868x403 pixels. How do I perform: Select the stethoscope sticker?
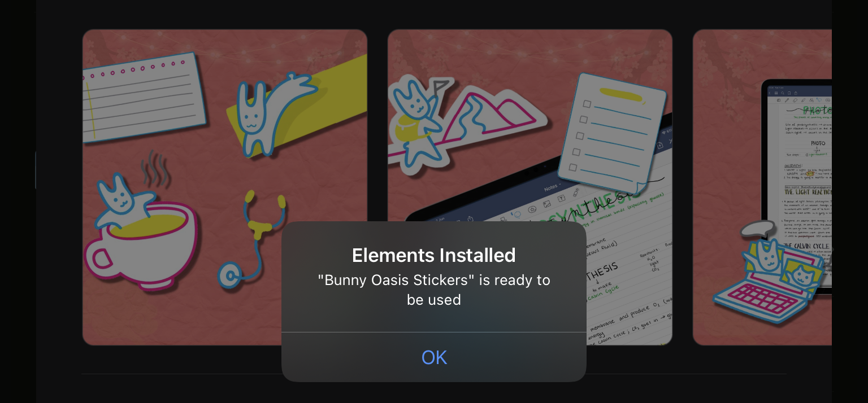tap(252, 239)
